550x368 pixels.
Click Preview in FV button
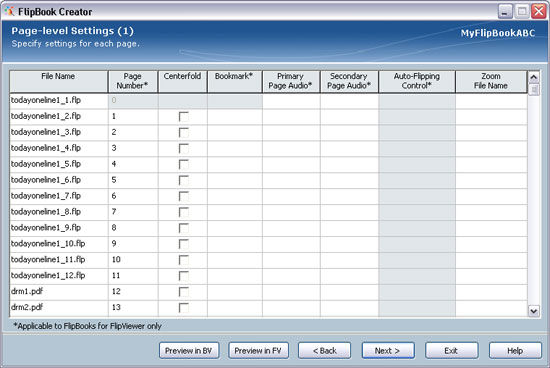[x=258, y=350]
